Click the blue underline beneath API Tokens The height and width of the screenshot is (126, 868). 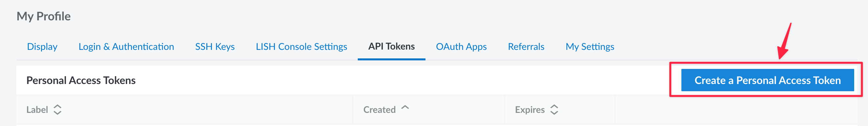point(392,59)
